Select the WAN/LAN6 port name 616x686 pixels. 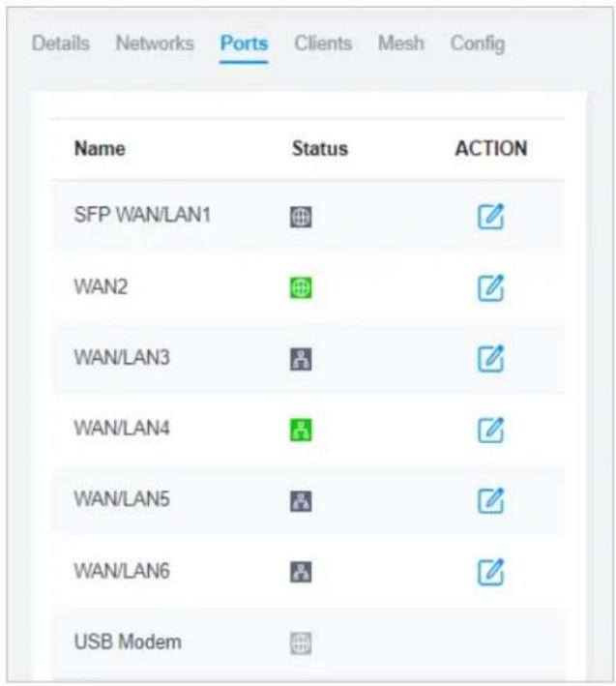point(122,571)
